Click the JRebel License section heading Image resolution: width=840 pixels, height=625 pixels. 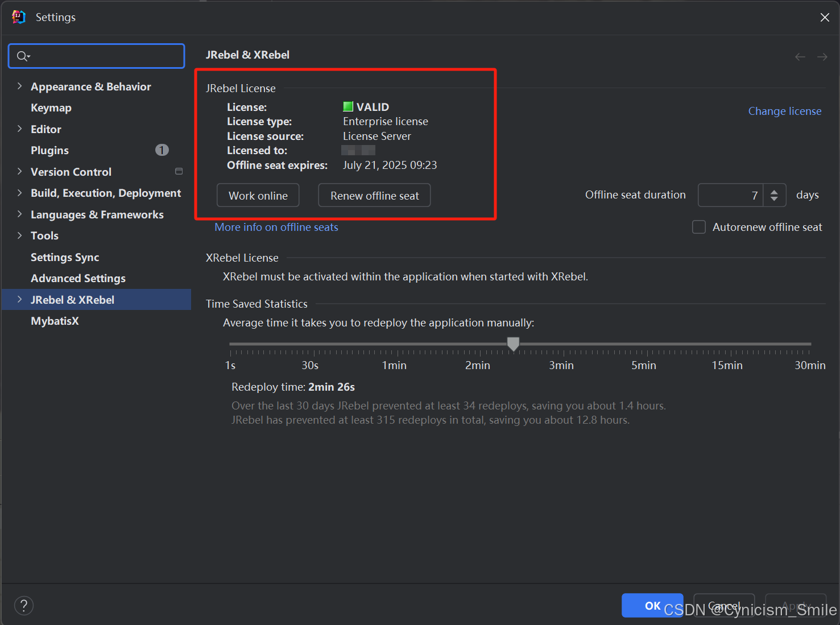[241, 88]
